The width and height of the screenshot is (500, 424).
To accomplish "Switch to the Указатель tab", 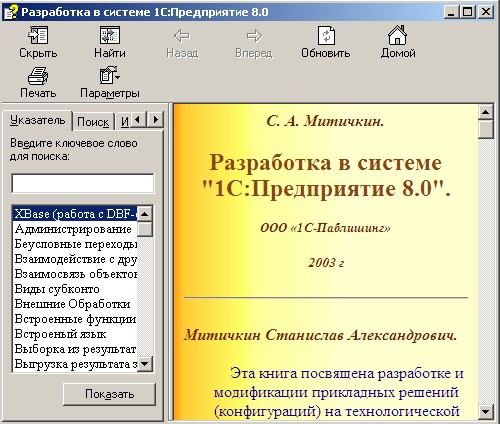I will [37, 120].
